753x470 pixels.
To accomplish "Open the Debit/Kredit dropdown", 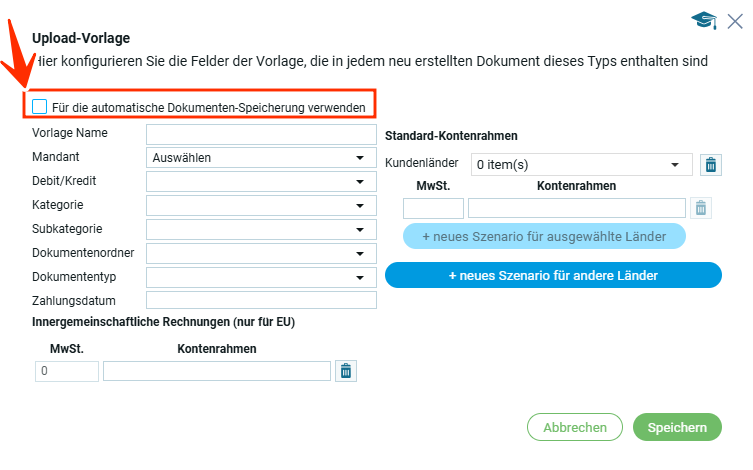I will (261, 182).
